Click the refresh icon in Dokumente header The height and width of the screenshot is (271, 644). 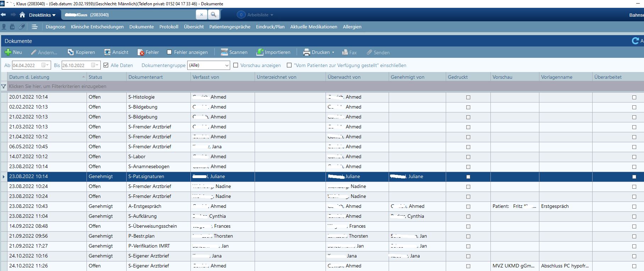pos(635,41)
